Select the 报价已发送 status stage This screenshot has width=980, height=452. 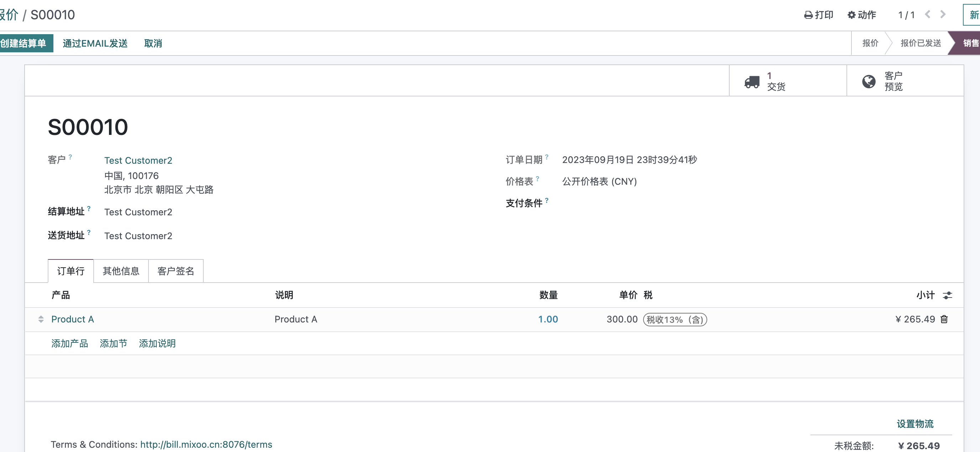(920, 43)
